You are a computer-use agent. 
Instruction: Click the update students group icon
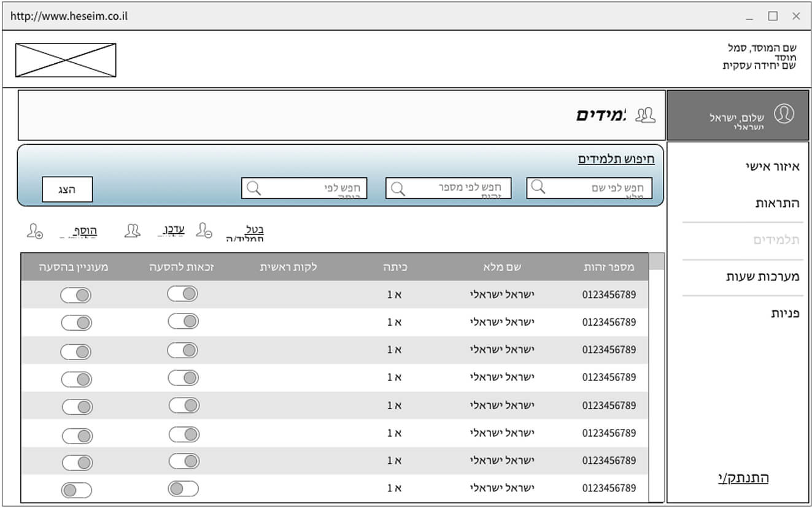point(132,231)
